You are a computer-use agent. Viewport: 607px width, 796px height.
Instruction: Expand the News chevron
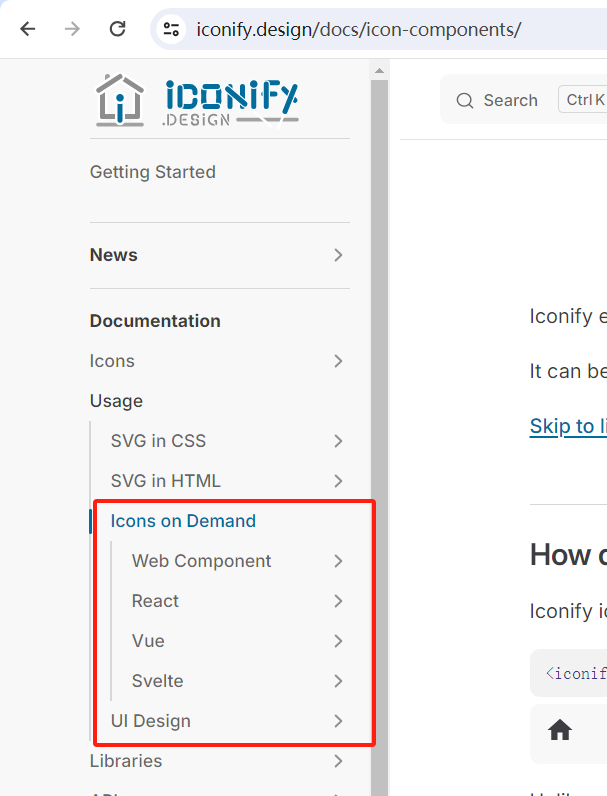tap(339, 255)
